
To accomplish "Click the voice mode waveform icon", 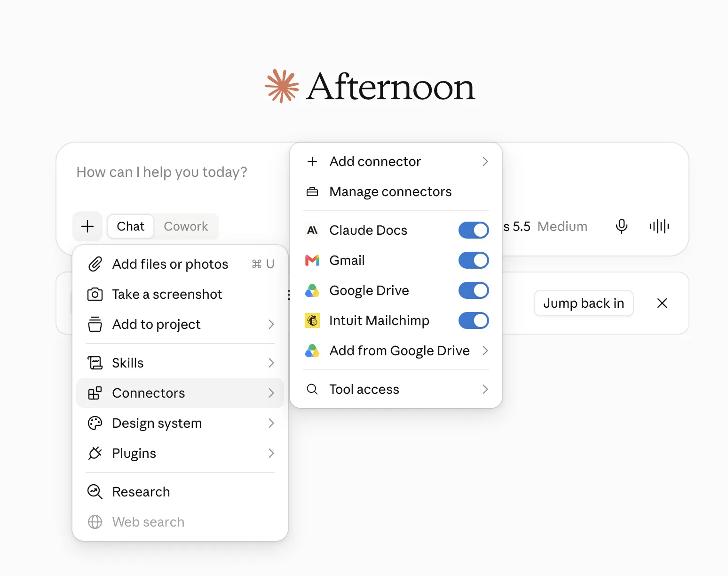I will click(x=659, y=226).
